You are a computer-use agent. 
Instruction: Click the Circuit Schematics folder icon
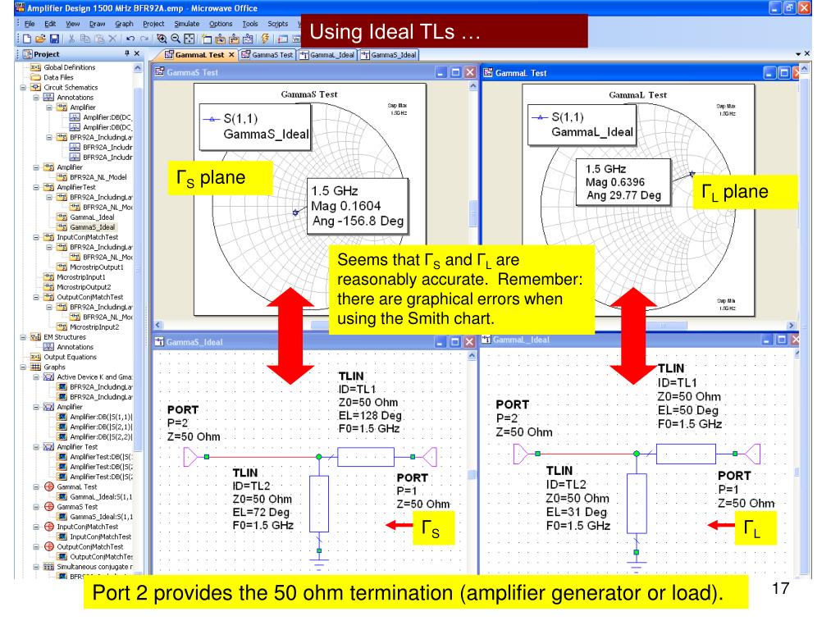36,87
